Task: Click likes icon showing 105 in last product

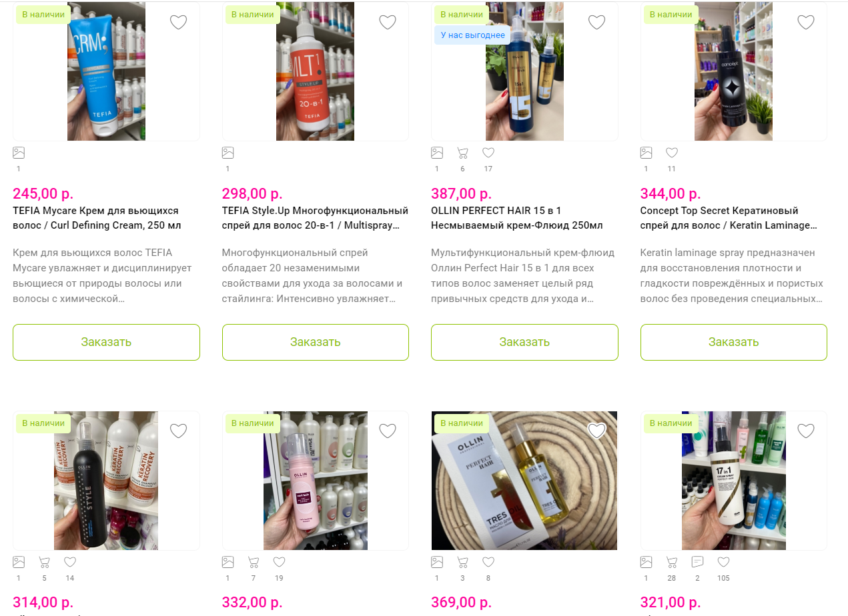Action: pos(723,562)
